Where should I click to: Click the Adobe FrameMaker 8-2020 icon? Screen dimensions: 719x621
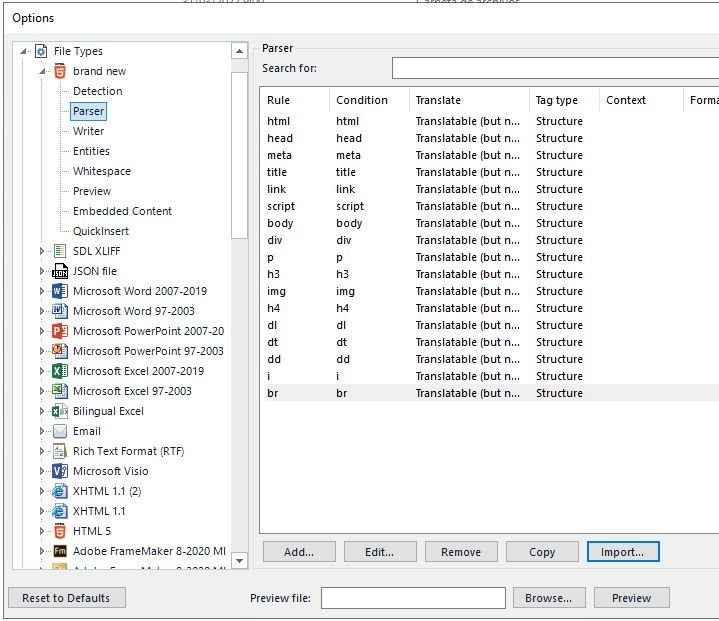[60, 551]
